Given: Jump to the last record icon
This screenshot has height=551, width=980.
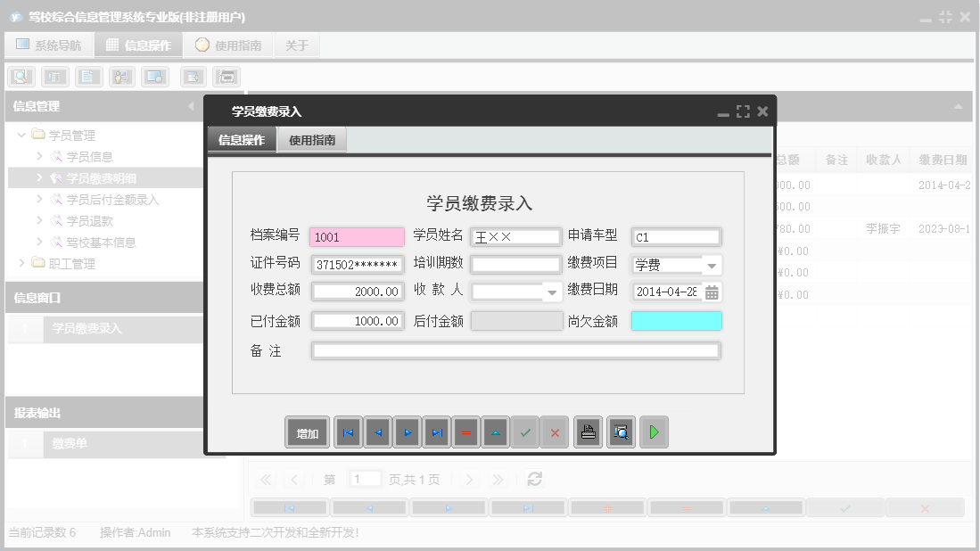Looking at the screenshot, I should [x=437, y=432].
